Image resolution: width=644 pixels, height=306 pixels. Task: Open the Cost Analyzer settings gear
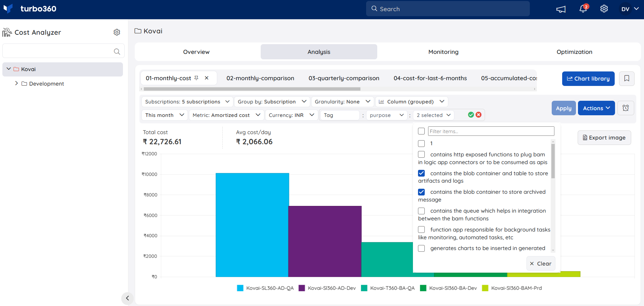[x=117, y=32]
